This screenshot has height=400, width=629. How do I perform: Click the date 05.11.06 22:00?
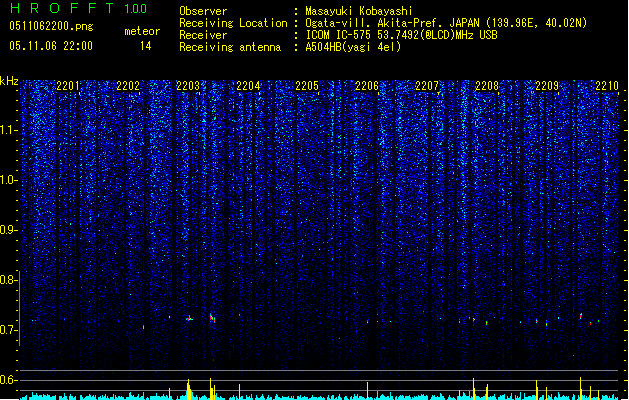pyautogui.click(x=51, y=46)
